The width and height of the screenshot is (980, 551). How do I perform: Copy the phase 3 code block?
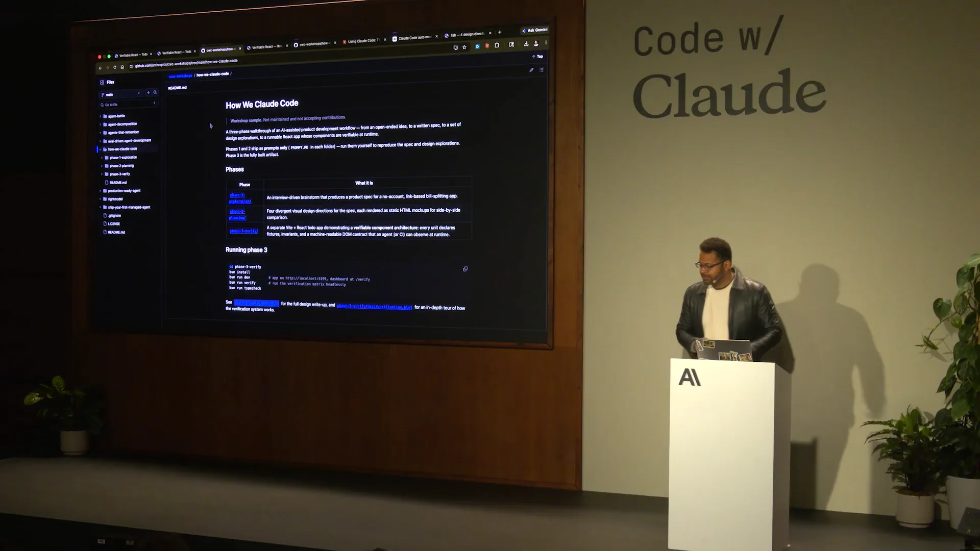click(465, 269)
